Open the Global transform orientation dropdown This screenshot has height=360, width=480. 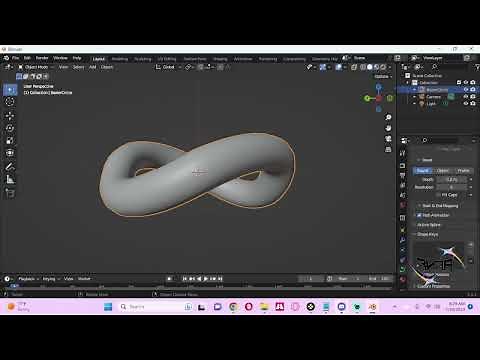pyautogui.click(x=169, y=67)
